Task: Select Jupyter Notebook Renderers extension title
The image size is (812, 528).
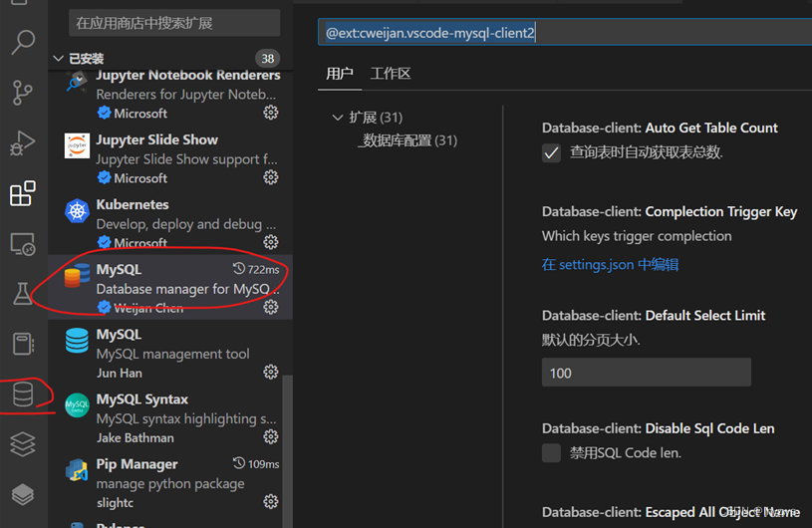Action: [x=188, y=75]
